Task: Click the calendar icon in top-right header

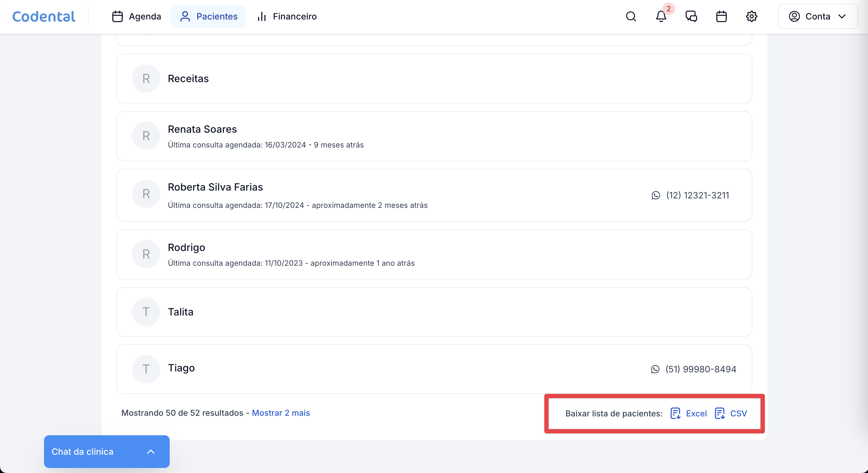Action: coord(721,17)
